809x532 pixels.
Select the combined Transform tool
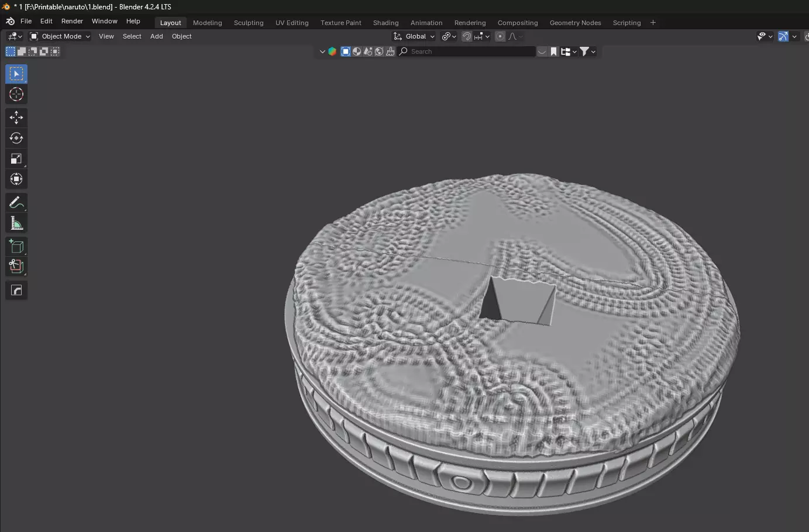tap(16, 179)
